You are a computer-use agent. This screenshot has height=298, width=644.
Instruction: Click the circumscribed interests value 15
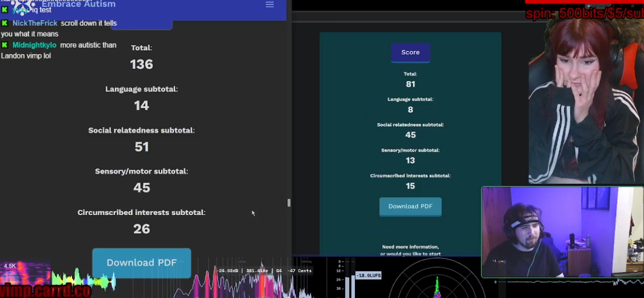[x=411, y=186]
